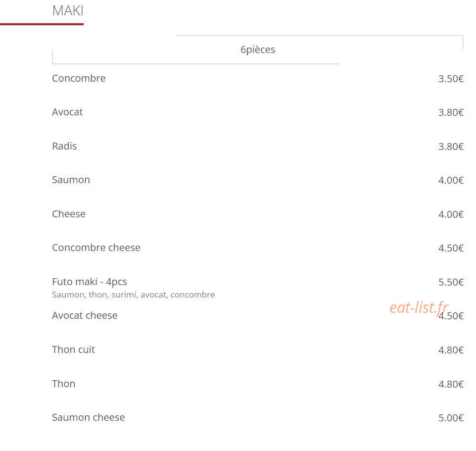Open the MAKI tab

(x=68, y=11)
